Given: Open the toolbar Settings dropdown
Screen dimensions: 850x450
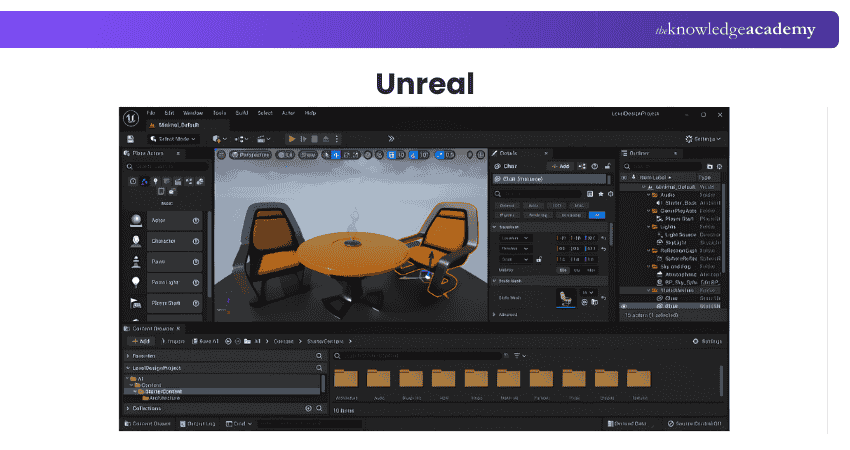Looking at the screenshot, I should [x=703, y=139].
